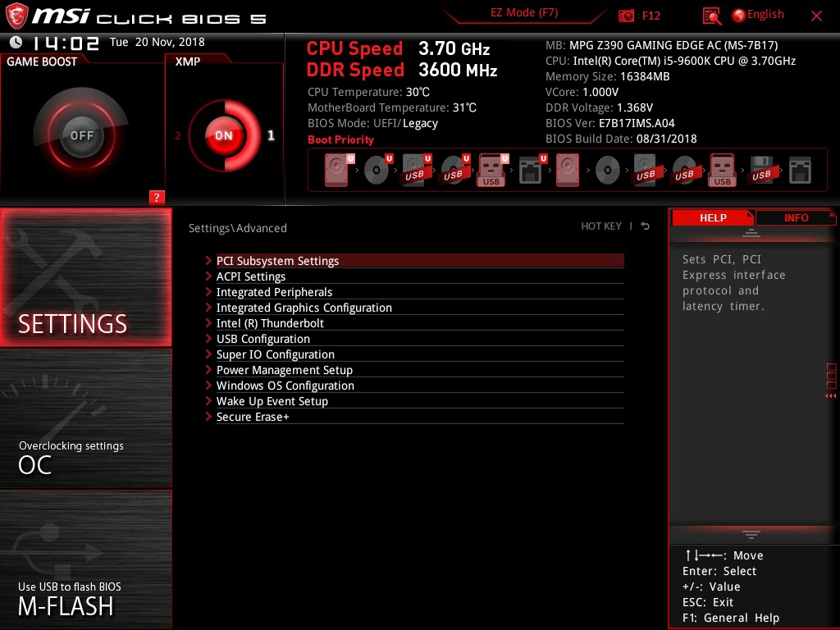Click the help panel's top scroll handle

coord(751,233)
